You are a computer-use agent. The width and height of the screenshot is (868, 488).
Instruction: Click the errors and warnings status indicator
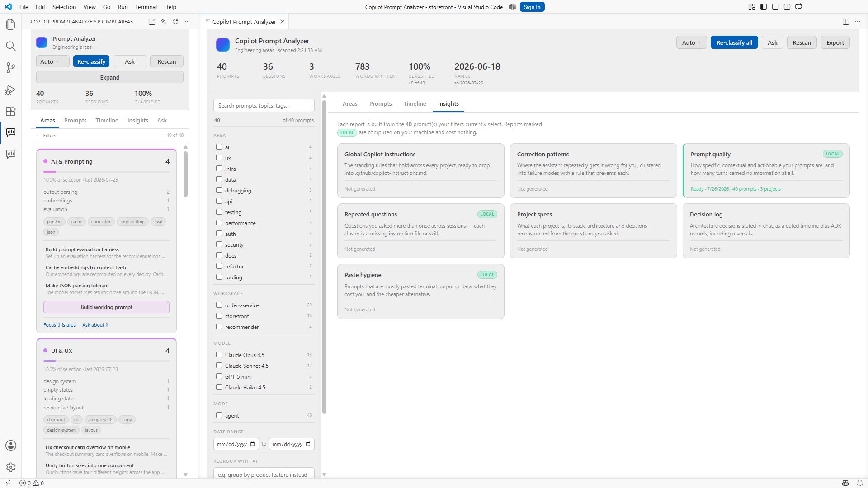click(32, 483)
